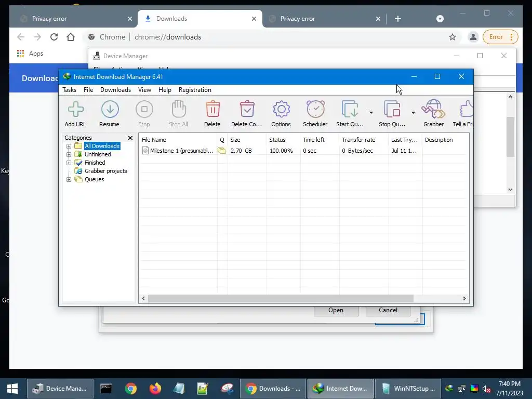Viewport: 532px width, 399px height.
Task: Sort by Time left column header
Action: coord(320,140)
